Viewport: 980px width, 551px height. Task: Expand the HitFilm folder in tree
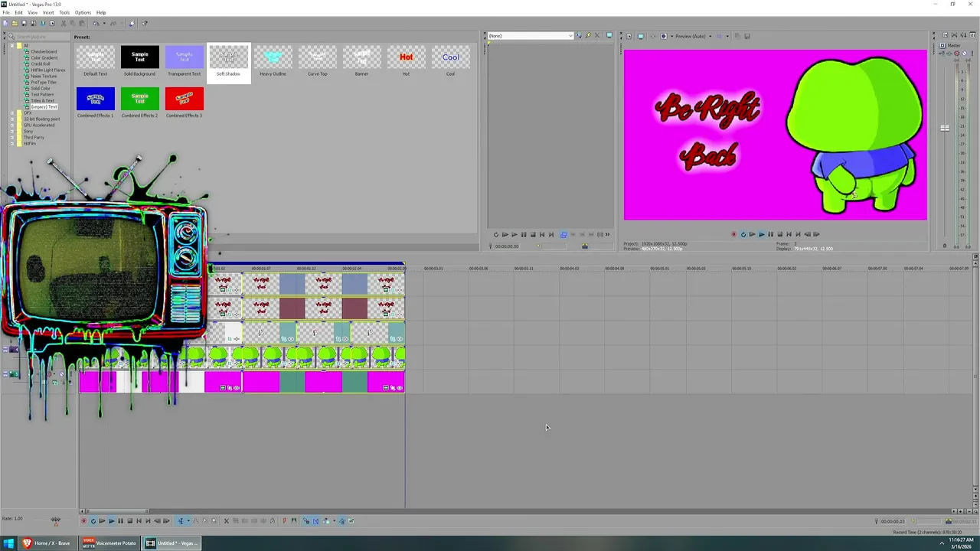11,143
